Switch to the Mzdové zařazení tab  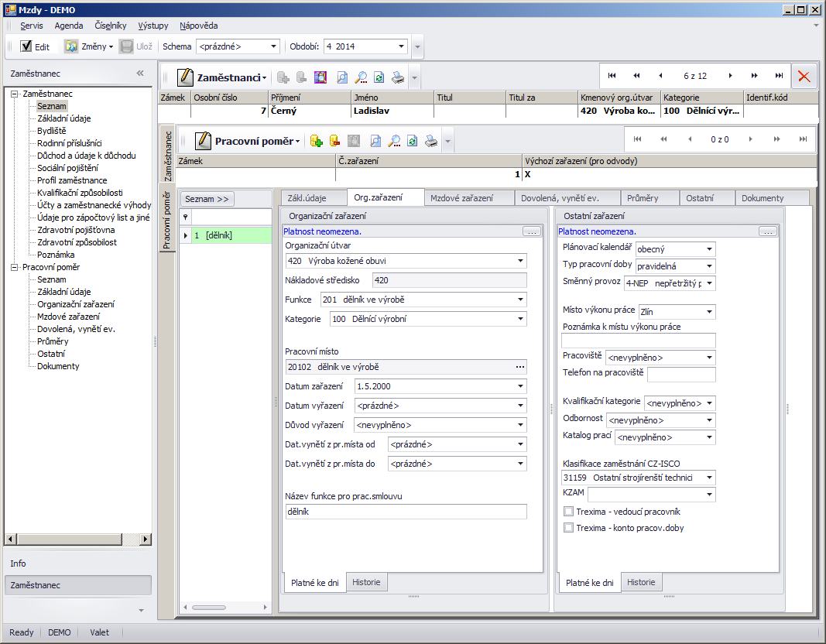(461, 198)
